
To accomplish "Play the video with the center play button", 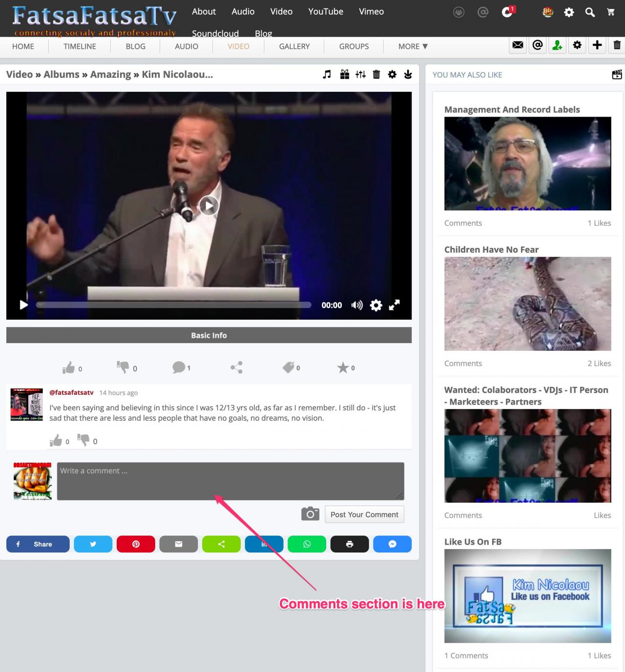I will pyautogui.click(x=209, y=205).
